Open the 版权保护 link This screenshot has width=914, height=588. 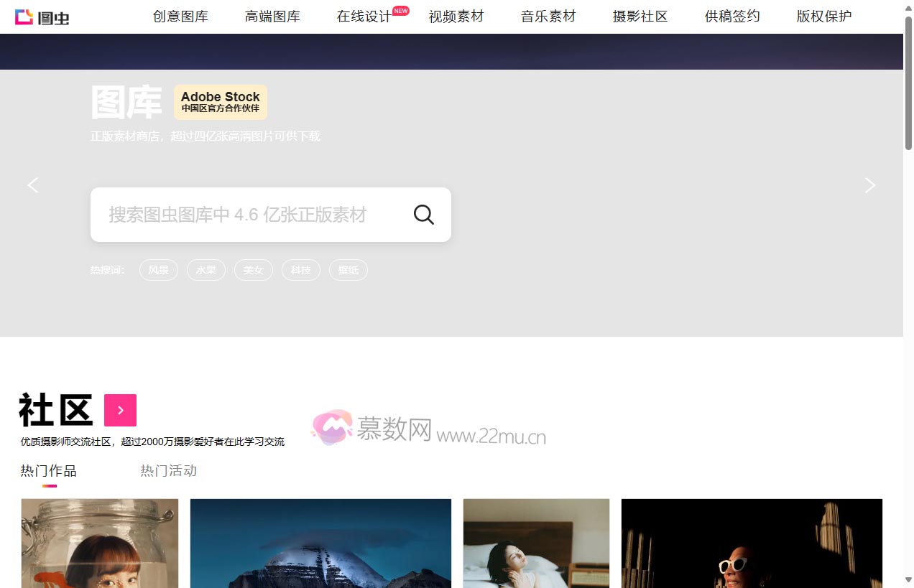click(x=823, y=16)
